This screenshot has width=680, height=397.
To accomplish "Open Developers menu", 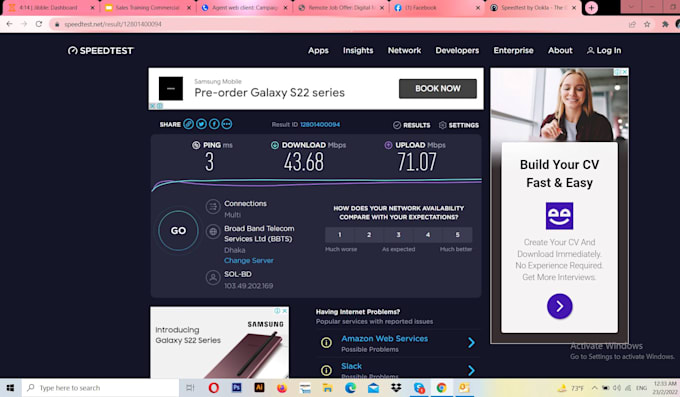I will [457, 50].
